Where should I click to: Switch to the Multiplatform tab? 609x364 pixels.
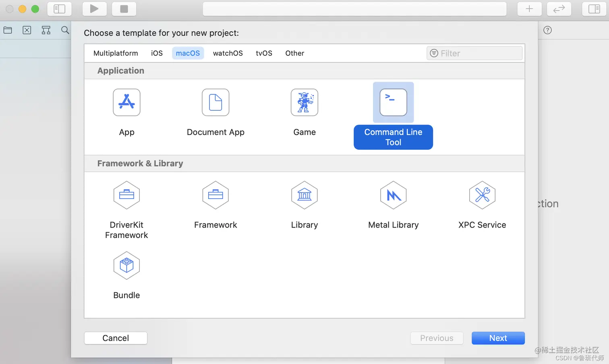click(116, 53)
